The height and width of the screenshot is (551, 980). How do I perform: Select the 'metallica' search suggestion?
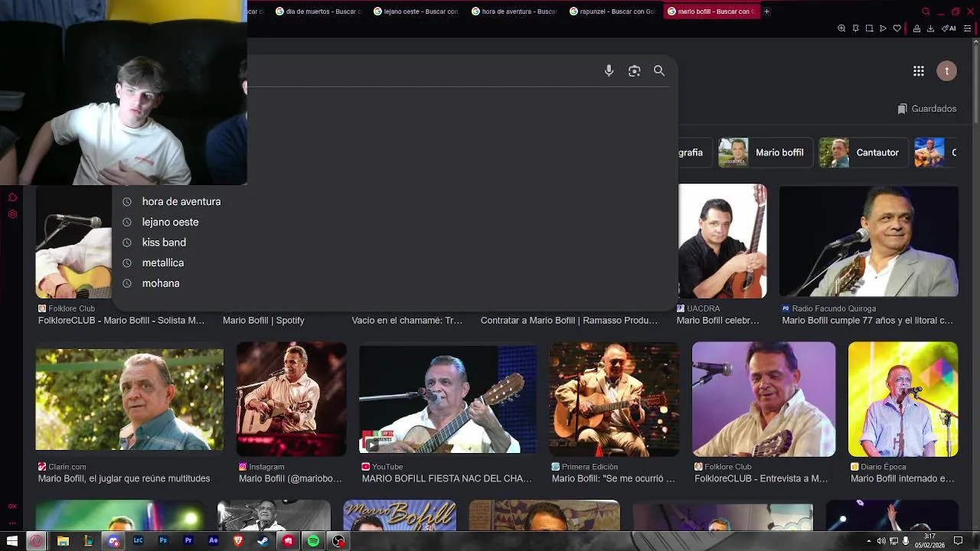pos(163,262)
